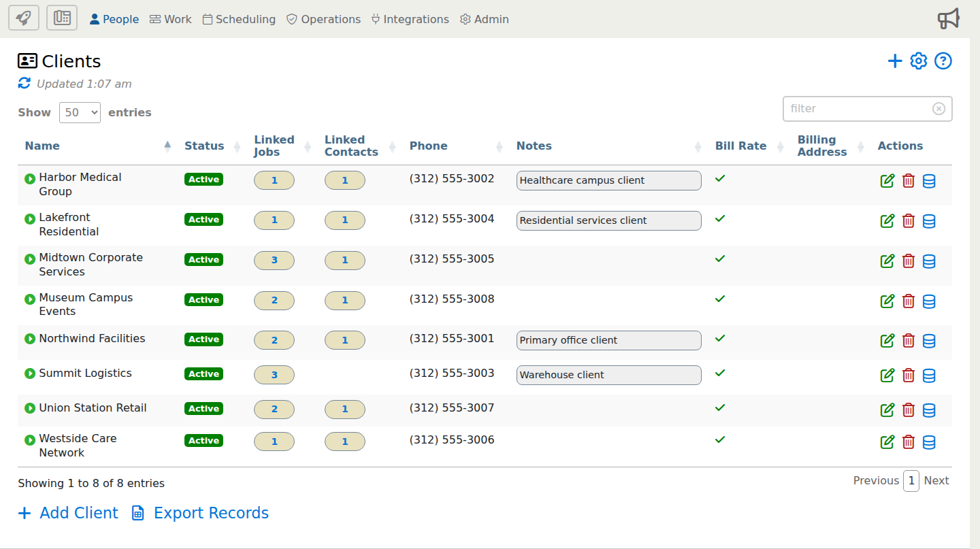Go to the Next page

(936, 480)
